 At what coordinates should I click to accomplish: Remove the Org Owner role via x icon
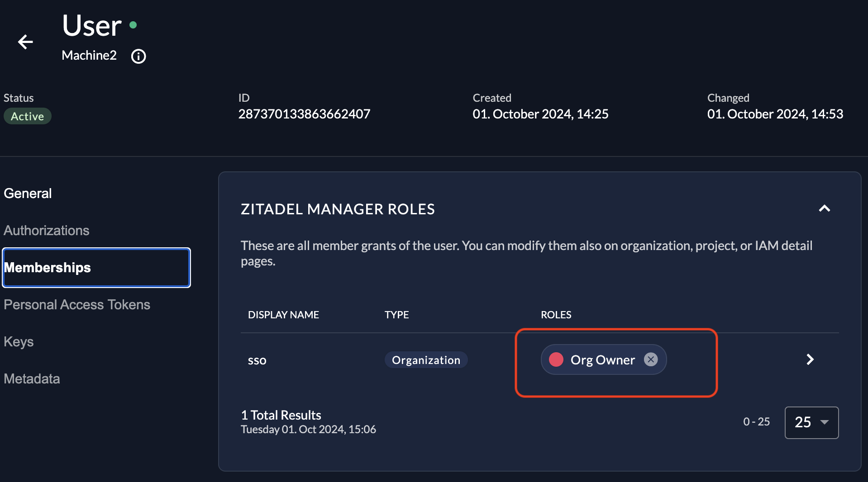click(650, 359)
